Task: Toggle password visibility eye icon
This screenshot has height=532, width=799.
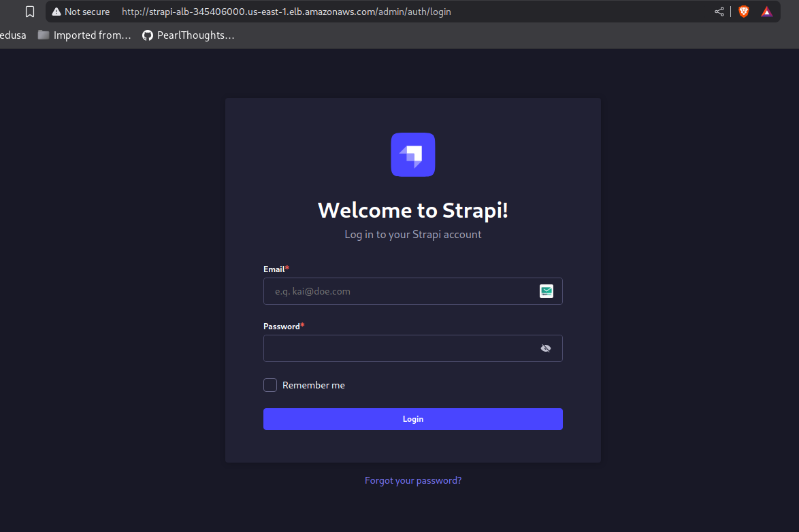Action: point(546,348)
